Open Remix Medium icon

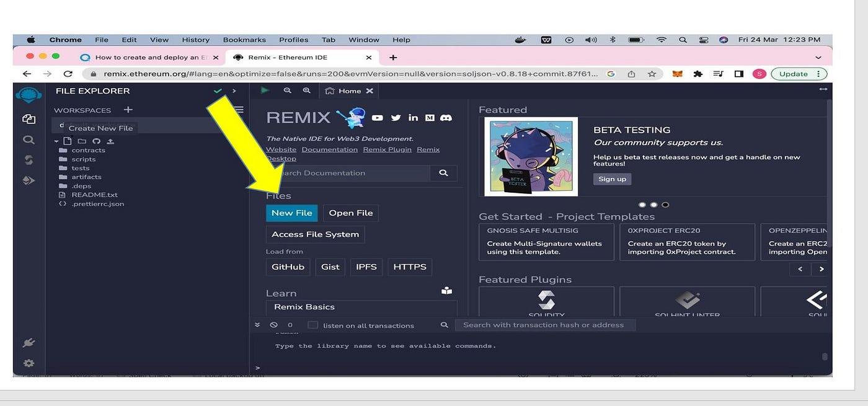(429, 118)
